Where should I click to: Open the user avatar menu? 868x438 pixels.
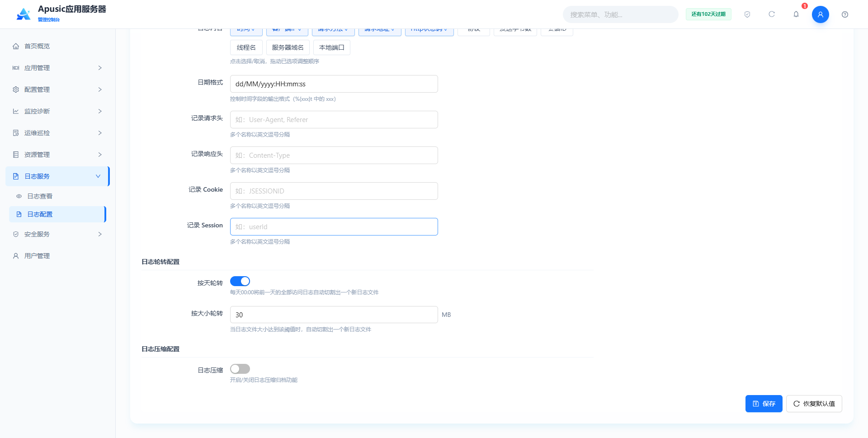pyautogui.click(x=821, y=14)
